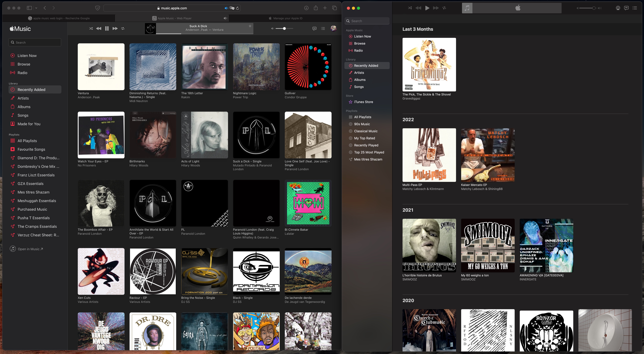Expand the Safari sidebar options chevron
Screen dimensions: 644x354
point(36,8)
